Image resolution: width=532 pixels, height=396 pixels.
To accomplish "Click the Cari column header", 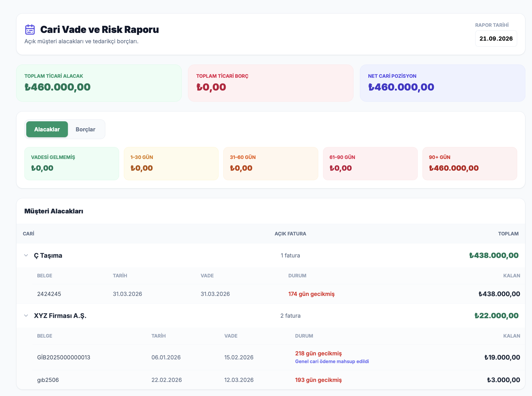I will tap(29, 234).
